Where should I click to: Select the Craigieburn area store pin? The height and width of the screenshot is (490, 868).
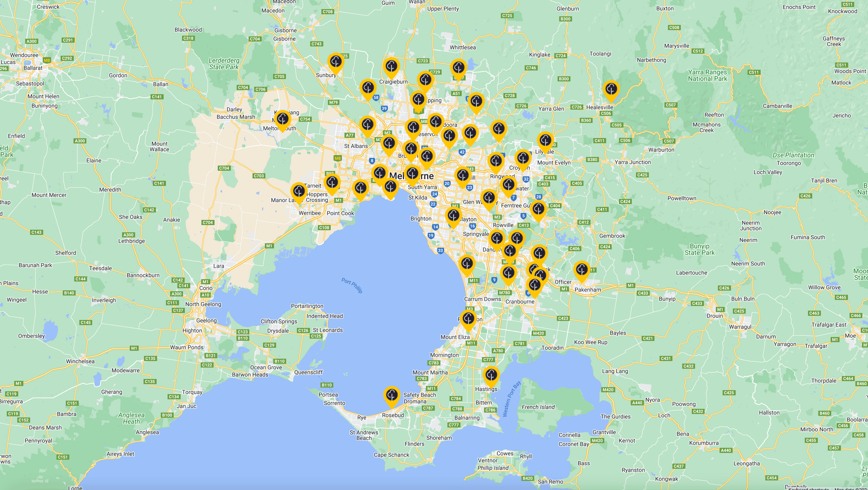click(x=391, y=66)
